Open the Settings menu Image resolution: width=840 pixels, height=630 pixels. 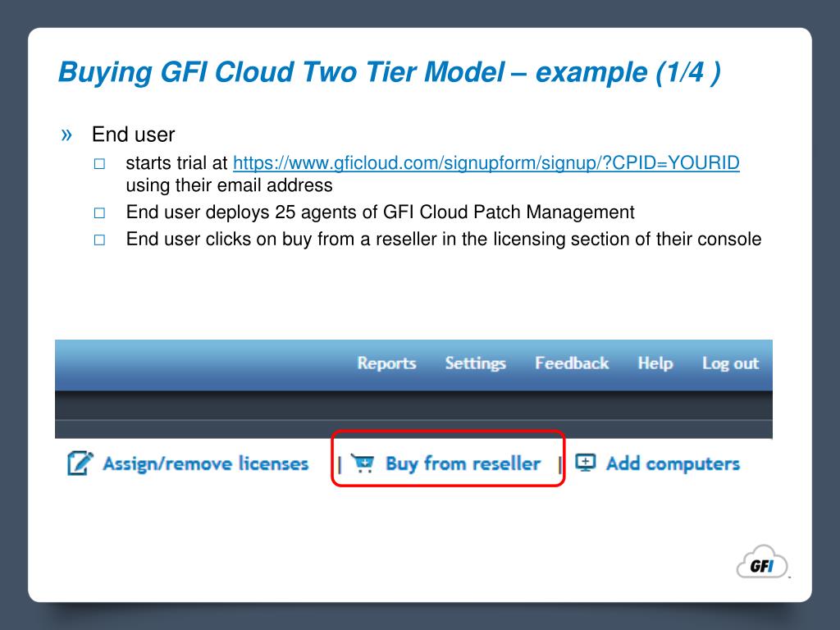475,363
